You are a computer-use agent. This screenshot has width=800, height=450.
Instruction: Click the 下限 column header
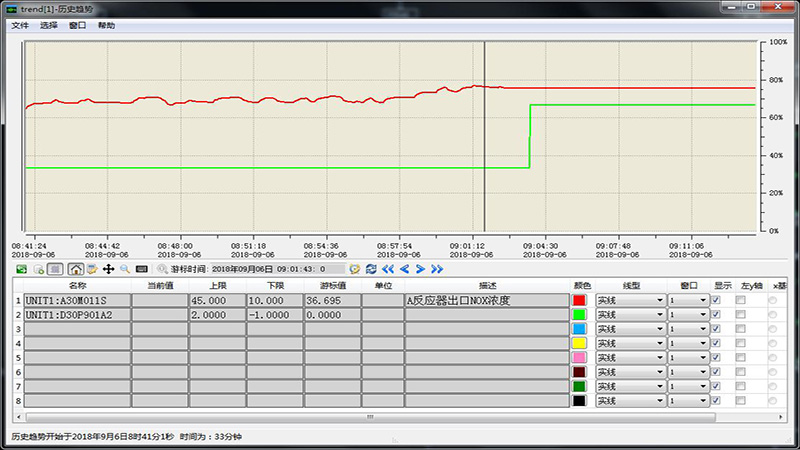click(x=276, y=286)
